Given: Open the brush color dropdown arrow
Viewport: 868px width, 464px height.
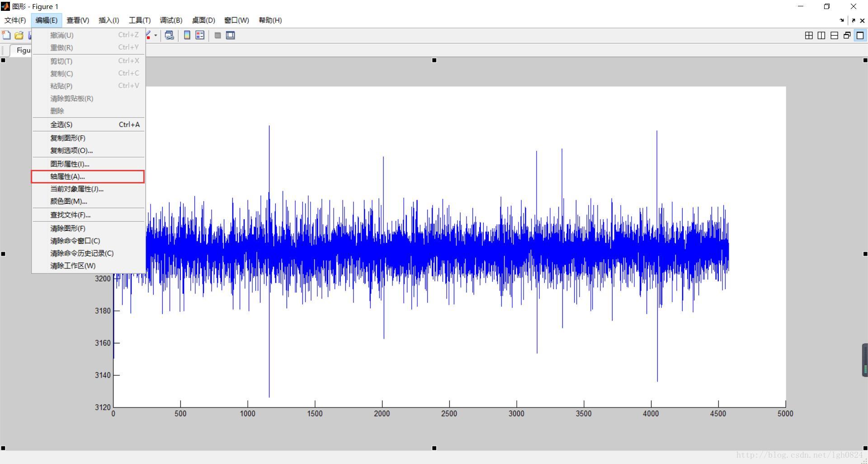Looking at the screenshot, I should (156, 35).
